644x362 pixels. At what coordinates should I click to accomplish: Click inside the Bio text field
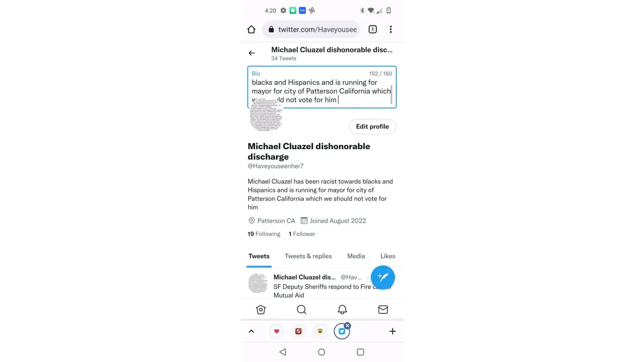pyautogui.click(x=322, y=87)
